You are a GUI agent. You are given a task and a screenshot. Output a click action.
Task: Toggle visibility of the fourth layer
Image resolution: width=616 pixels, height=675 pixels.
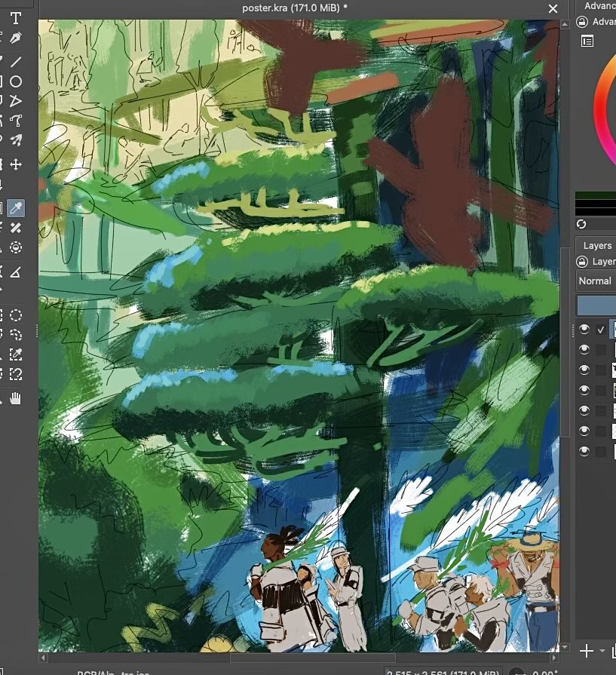tap(584, 390)
